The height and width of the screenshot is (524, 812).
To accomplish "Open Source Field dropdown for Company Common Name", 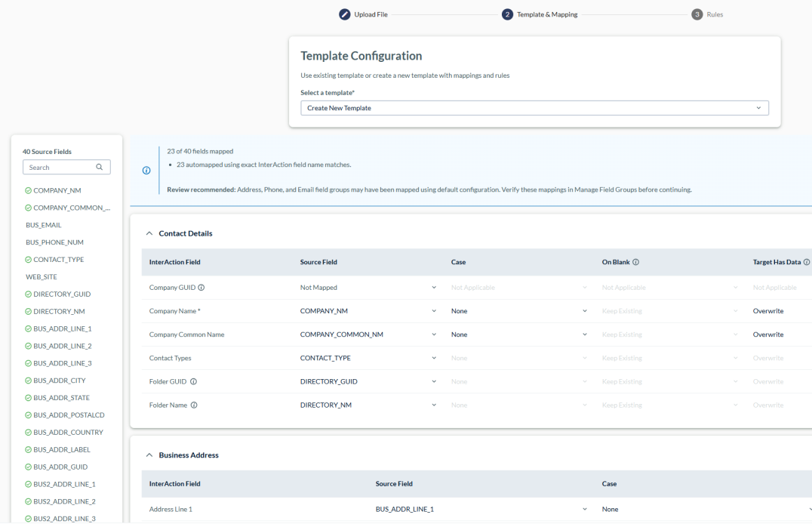I will click(x=368, y=334).
